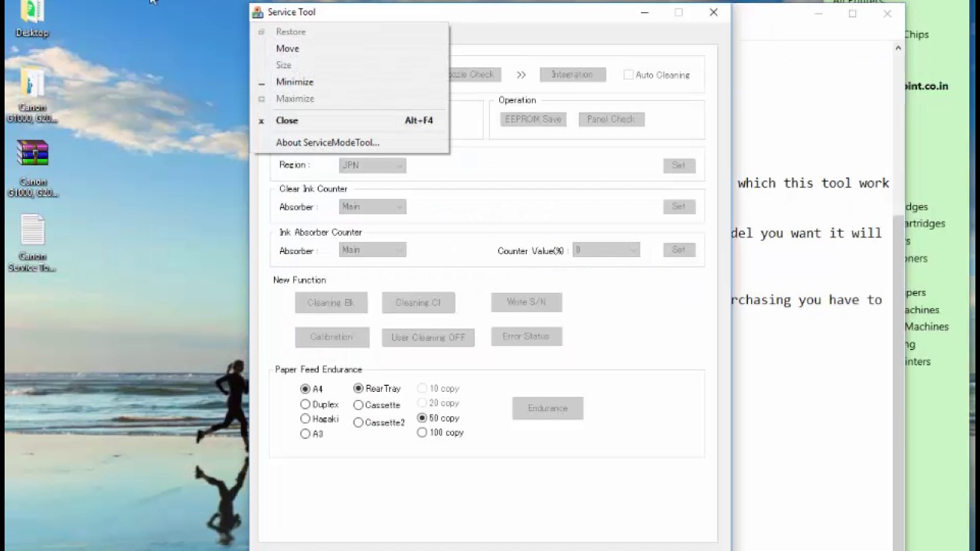Click the EEPROM Save button
Screen dimensions: 980x551
(x=533, y=119)
